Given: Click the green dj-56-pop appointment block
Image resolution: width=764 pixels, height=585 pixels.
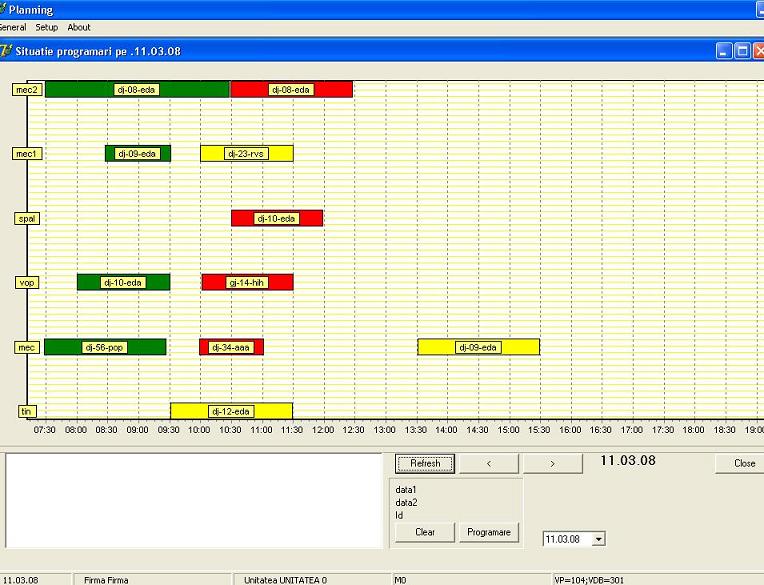Looking at the screenshot, I should click(104, 348).
